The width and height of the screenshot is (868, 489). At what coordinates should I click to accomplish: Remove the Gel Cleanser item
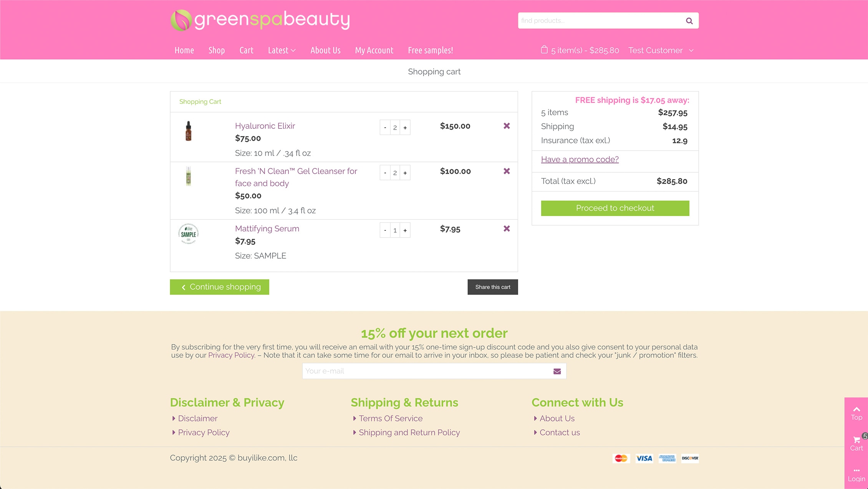[507, 171]
